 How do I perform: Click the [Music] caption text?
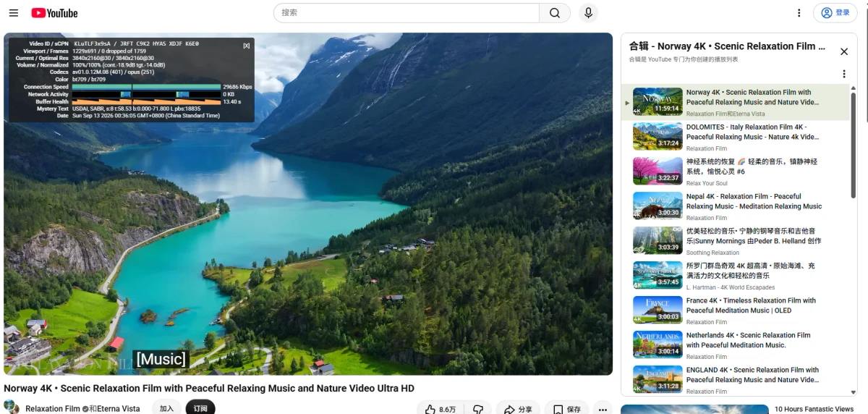[x=161, y=359]
